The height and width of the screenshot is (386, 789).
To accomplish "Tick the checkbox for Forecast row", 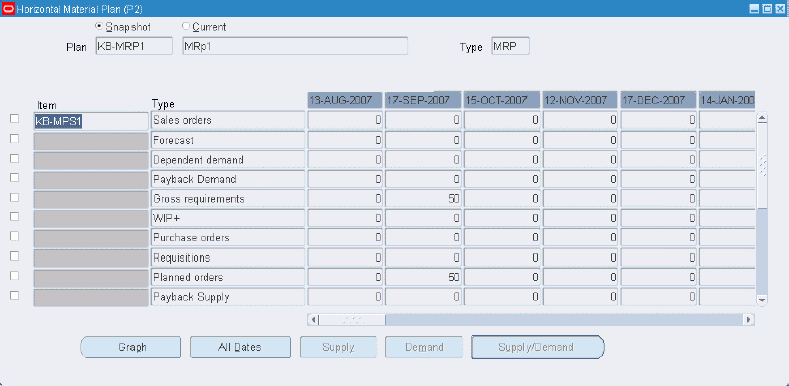I will pos(15,138).
